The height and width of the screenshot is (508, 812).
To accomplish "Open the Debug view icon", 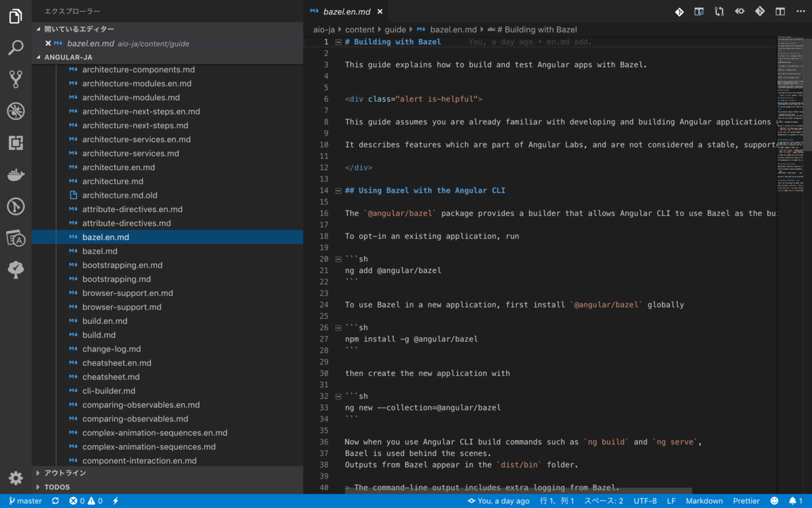I will point(16,111).
